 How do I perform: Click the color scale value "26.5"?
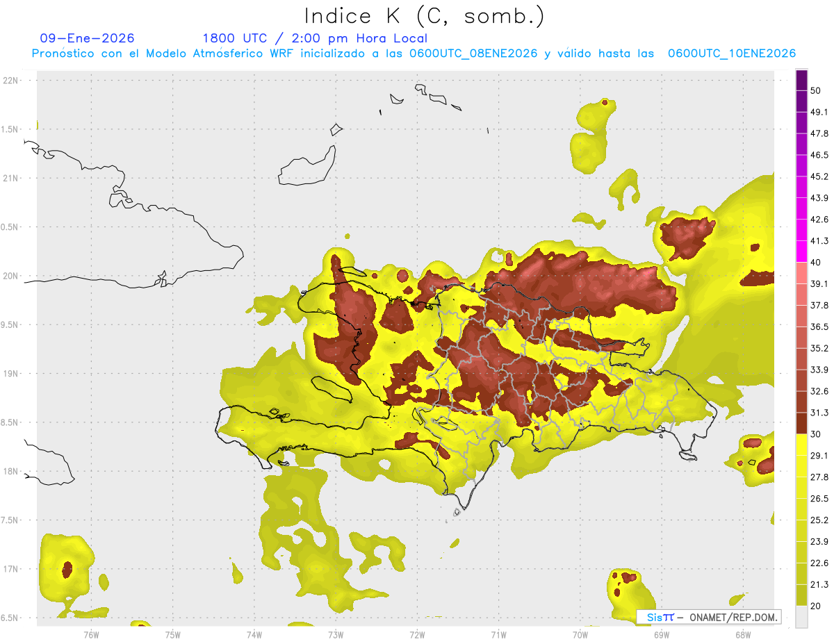pyautogui.click(x=819, y=498)
